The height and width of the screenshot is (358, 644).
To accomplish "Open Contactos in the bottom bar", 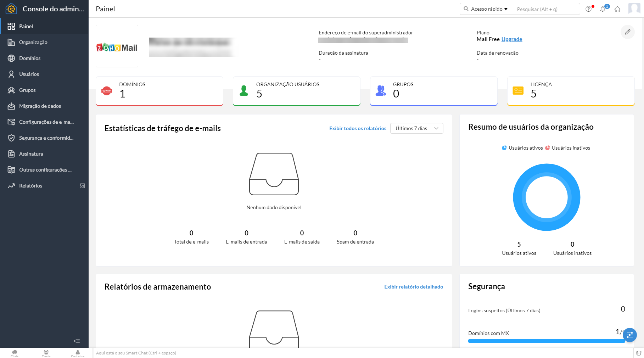I will [x=78, y=353].
